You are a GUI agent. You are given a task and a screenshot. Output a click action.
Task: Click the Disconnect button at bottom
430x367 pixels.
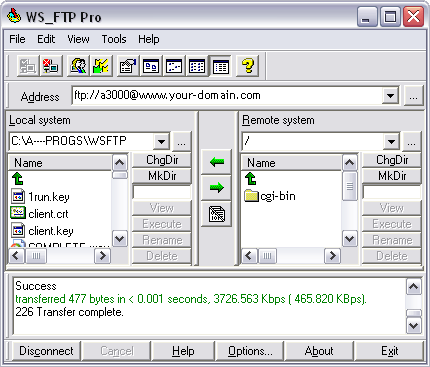click(46, 351)
